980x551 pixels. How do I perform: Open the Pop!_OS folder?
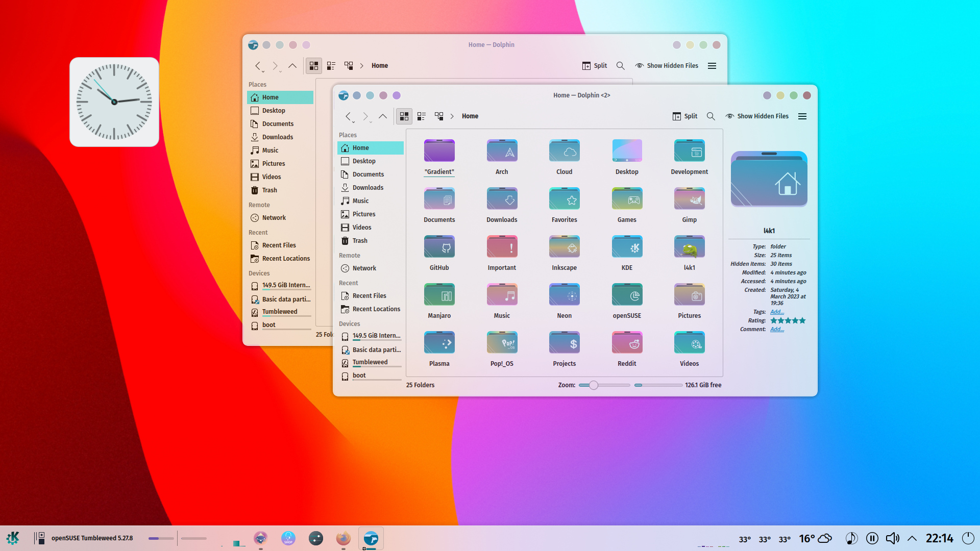point(502,349)
